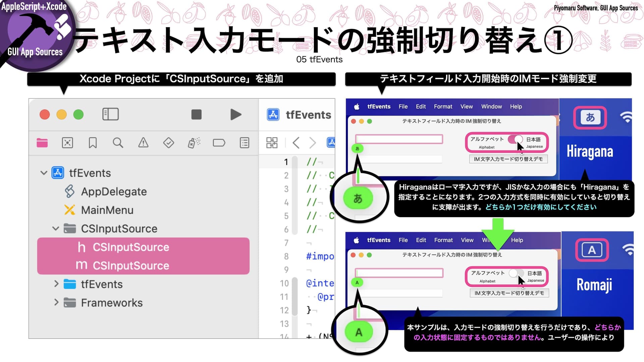The image size is (644, 362).
Task: Open the Issue navigator warning icon
Action: coord(143,143)
